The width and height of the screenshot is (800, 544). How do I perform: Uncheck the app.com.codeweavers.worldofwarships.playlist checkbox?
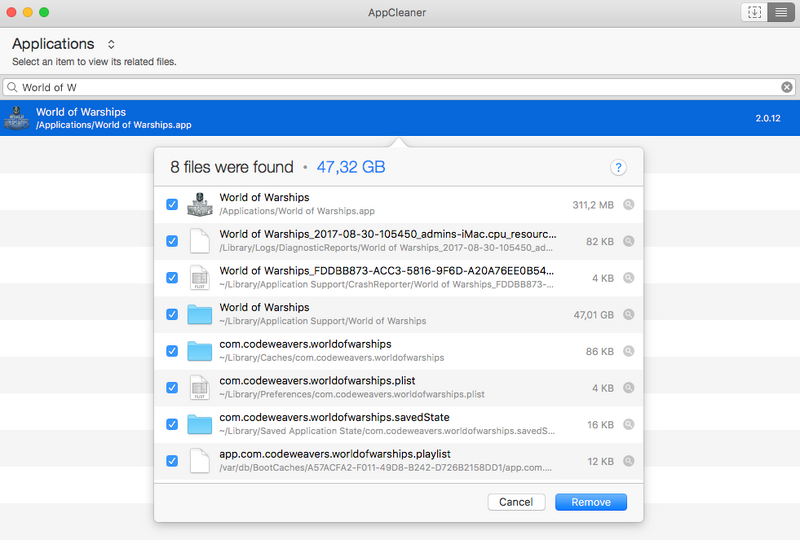point(172,461)
